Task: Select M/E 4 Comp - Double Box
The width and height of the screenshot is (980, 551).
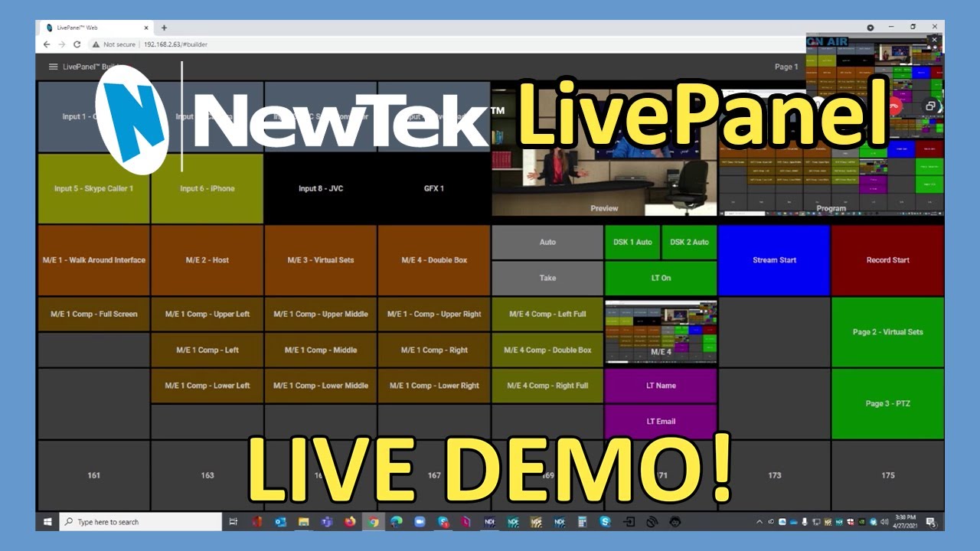Action: coord(547,350)
